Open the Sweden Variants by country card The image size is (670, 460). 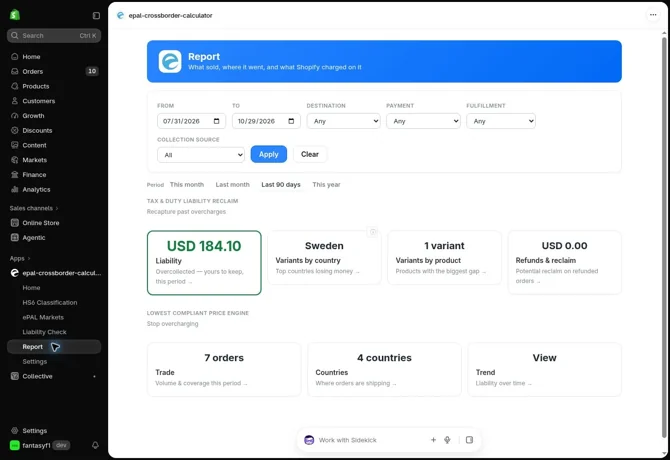click(324, 258)
